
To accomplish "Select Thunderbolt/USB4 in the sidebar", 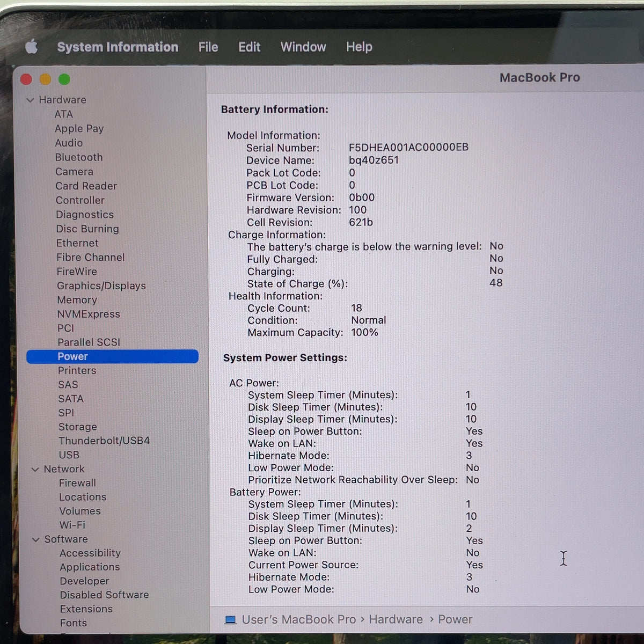I will tap(104, 441).
